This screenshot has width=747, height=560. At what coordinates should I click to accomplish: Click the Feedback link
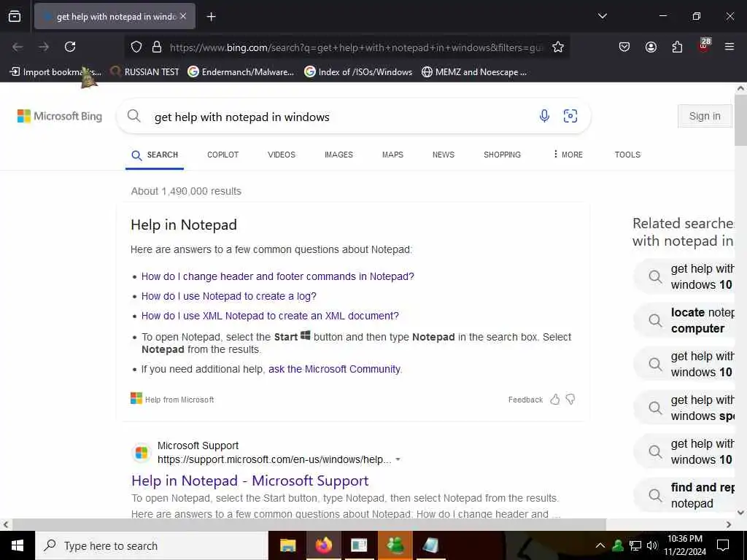tap(525, 400)
